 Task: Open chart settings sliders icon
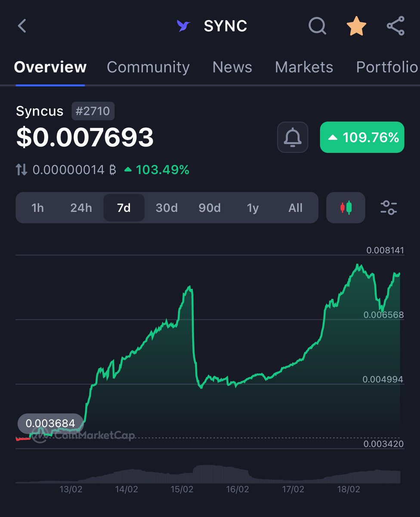click(x=389, y=208)
